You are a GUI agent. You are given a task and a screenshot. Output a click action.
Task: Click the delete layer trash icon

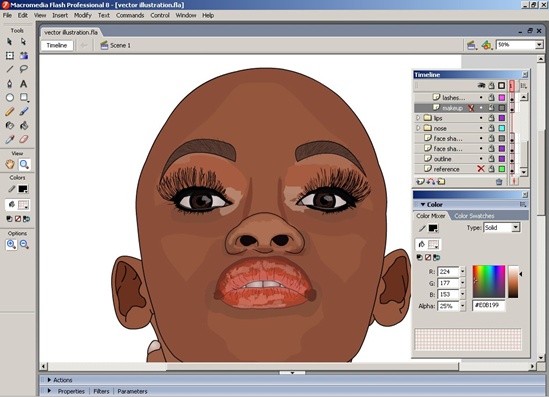pyautogui.click(x=499, y=181)
